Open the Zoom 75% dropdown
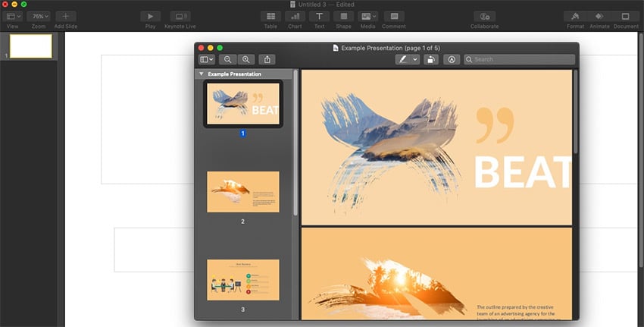644x327 pixels. (x=39, y=16)
